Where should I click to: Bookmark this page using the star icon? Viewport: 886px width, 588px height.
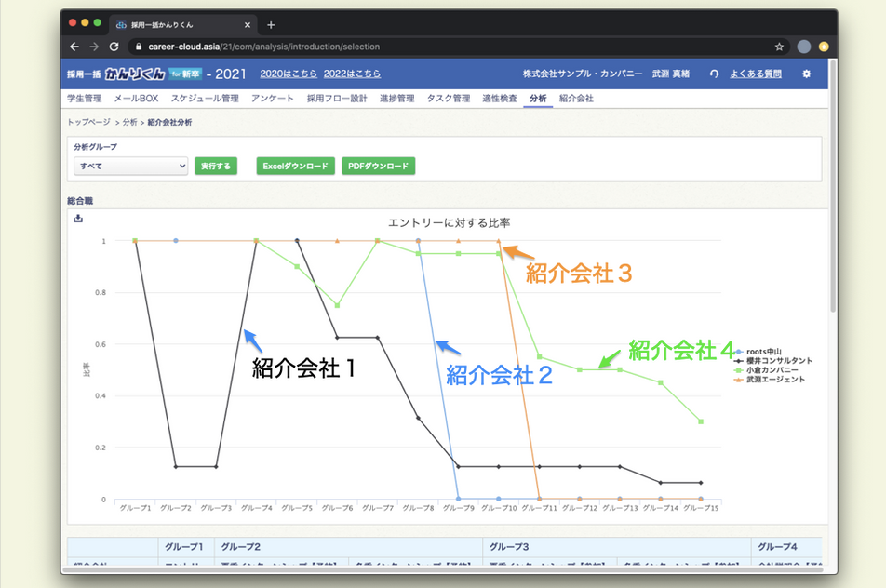(x=779, y=46)
